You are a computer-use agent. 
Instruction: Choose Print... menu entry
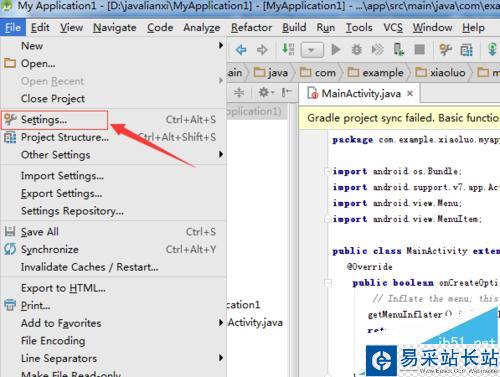(x=113, y=306)
